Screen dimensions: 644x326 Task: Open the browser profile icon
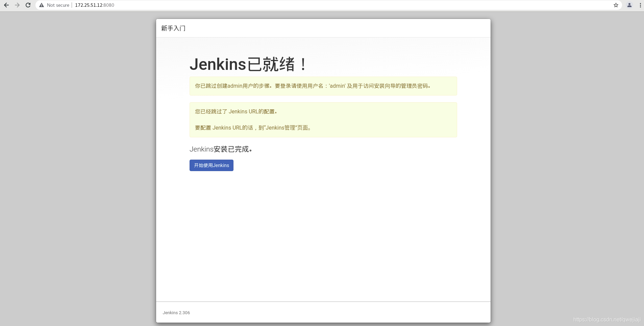[x=629, y=5]
